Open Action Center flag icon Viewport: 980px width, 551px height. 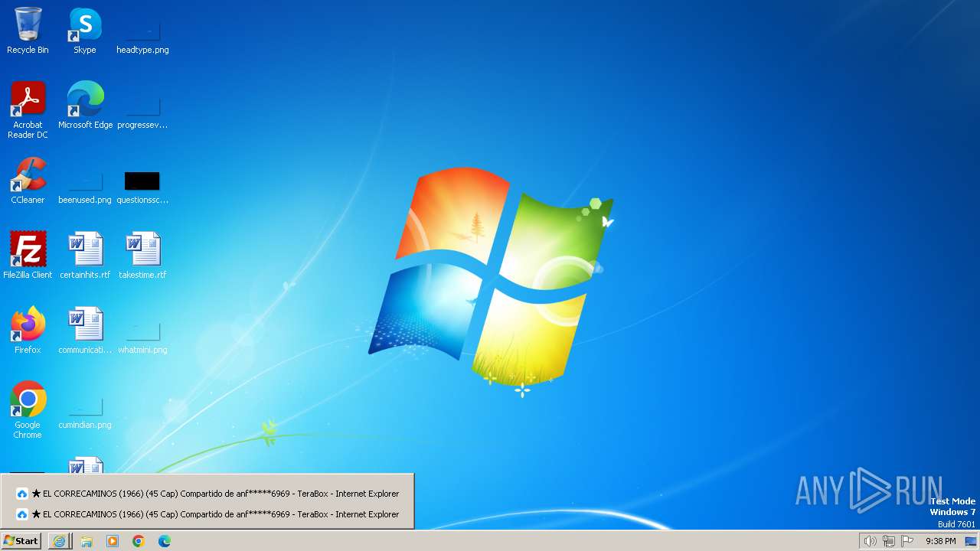907,541
